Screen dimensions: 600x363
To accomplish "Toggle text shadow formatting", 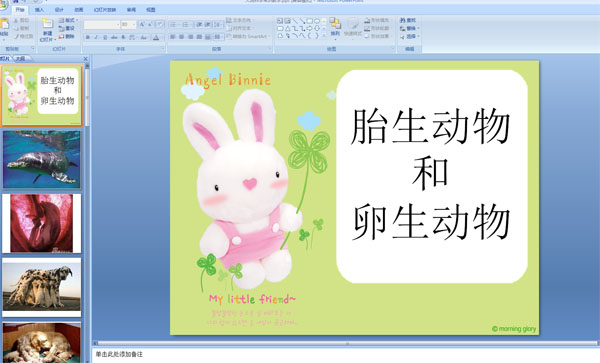I will [x=123, y=37].
